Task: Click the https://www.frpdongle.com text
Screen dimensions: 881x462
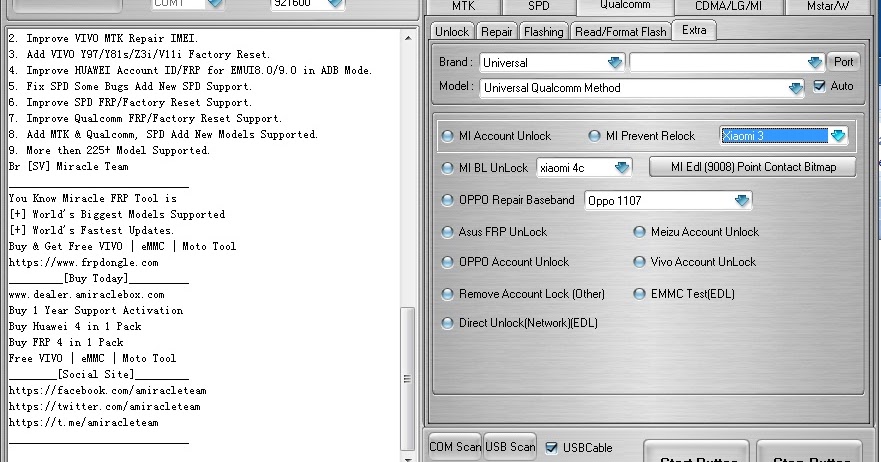Action: [x=84, y=262]
